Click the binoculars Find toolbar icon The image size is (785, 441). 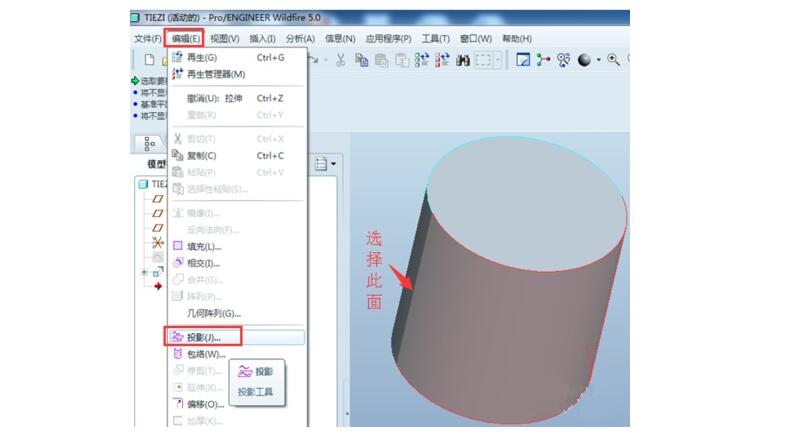pyautogui.click(x=463, y=61)
